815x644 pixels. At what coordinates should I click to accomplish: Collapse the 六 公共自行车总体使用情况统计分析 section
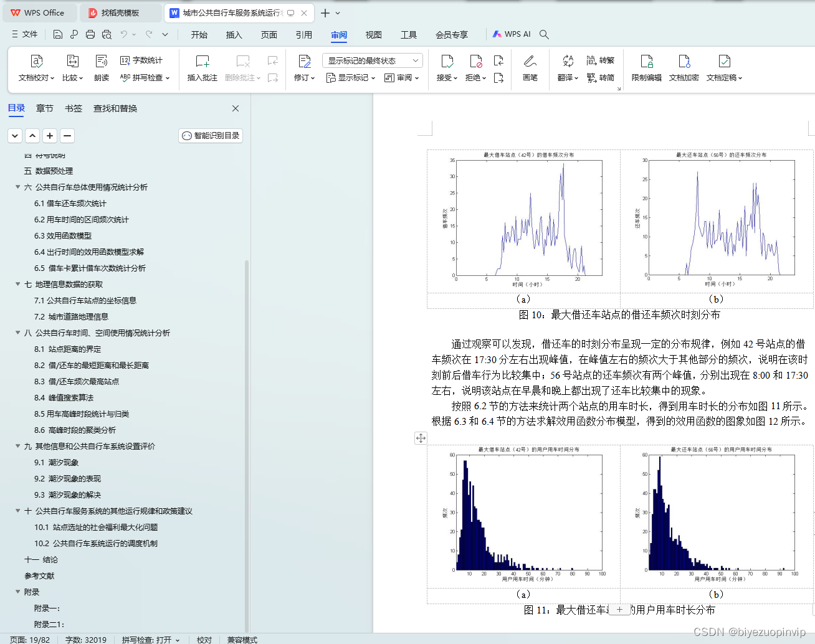17,187
